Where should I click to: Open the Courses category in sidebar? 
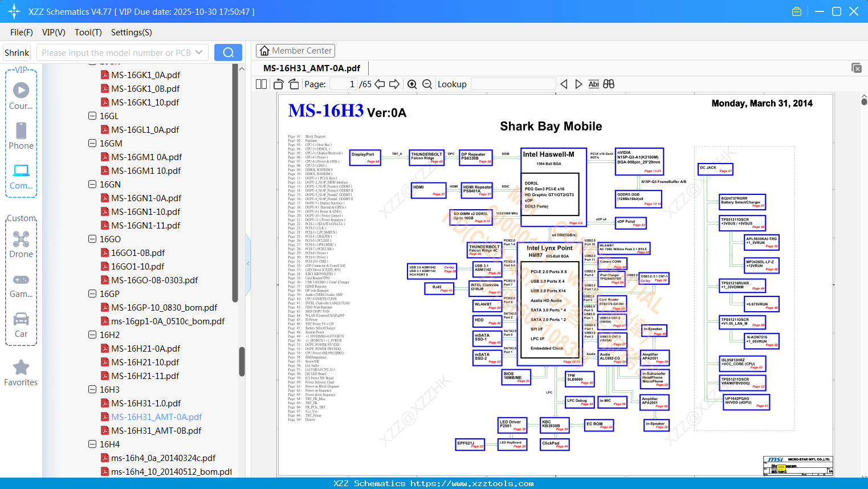[x=21, y=96]
